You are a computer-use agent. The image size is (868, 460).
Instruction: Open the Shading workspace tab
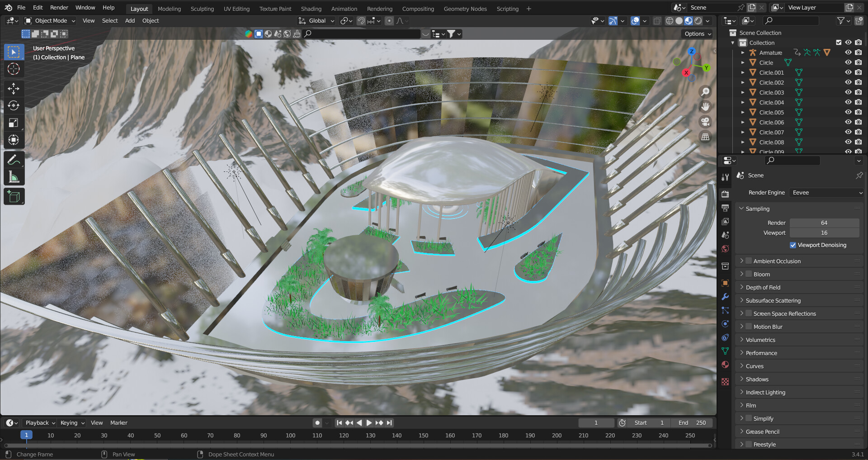[x=311, y=9]
